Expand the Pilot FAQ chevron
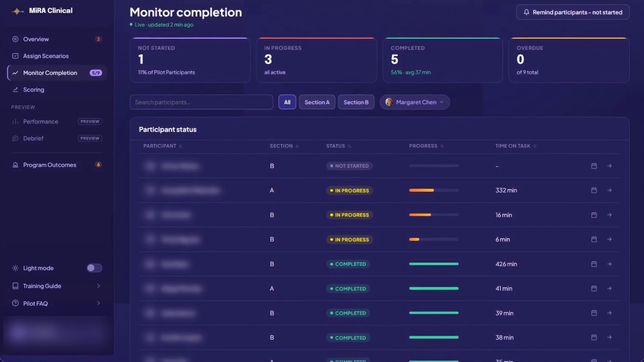Viewport: 644px width, 362px height. coord(98,303)
